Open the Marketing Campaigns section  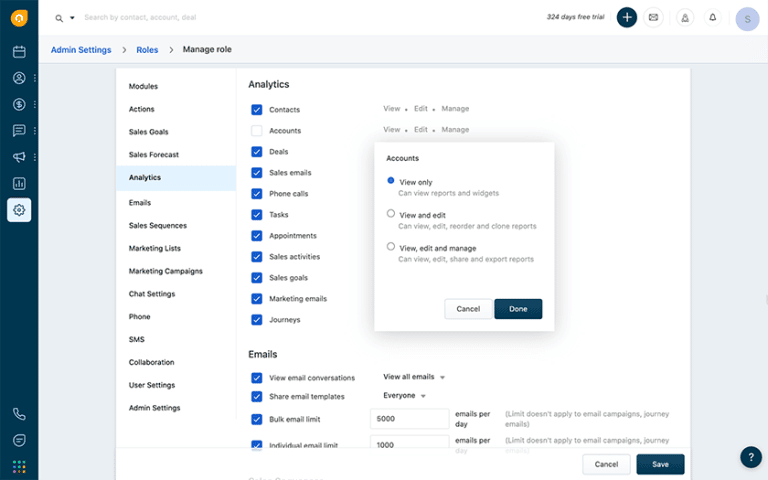[x=165, y=271]
